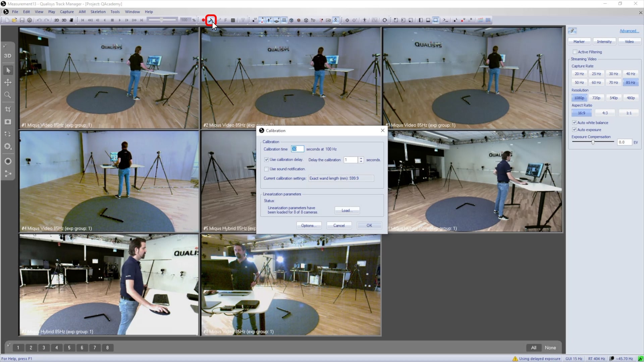Select the Crop tool in the sidebar
This screenshot has height=362, width=644.
[7, 109]
